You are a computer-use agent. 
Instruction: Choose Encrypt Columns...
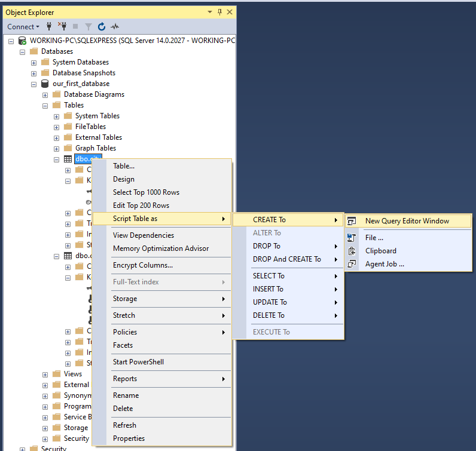[x=162, y=265]
